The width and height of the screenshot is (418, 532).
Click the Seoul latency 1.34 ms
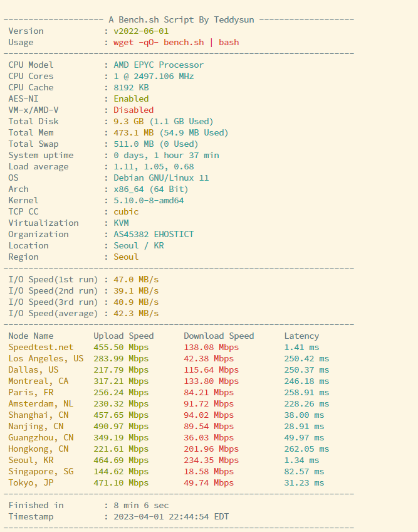pyautogui.click(x=301, y=460)
